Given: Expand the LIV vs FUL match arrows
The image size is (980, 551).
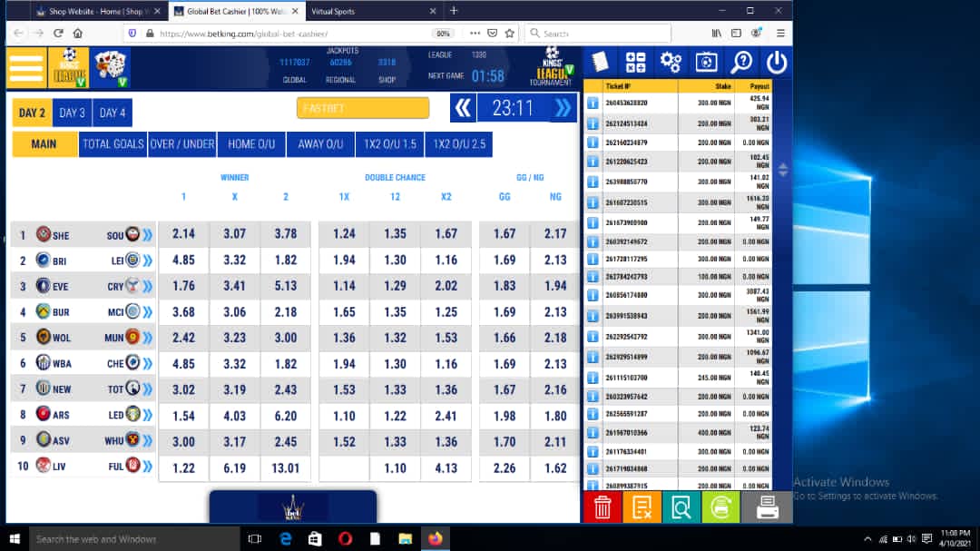Looking at the screenshot, I should coord(148,467).
